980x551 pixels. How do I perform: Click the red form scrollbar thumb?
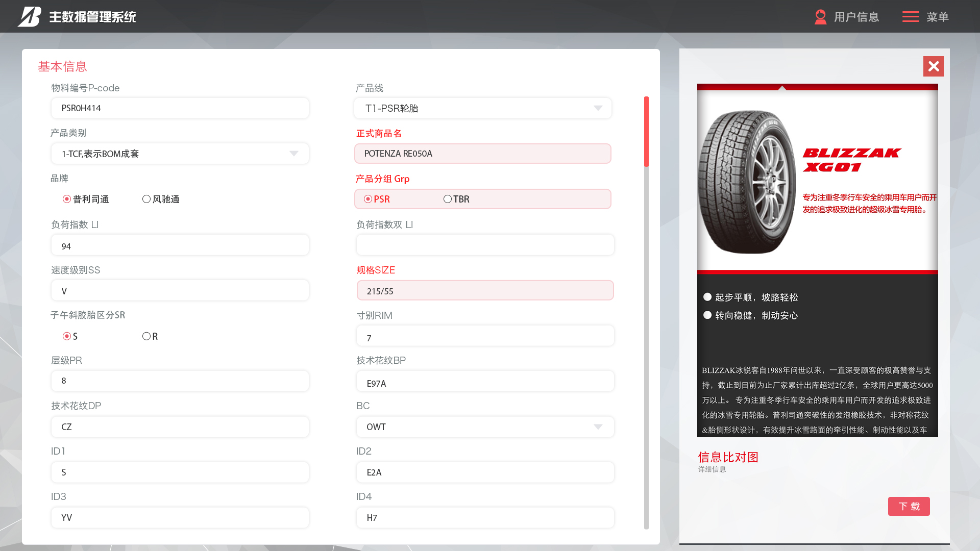point(646,132)
